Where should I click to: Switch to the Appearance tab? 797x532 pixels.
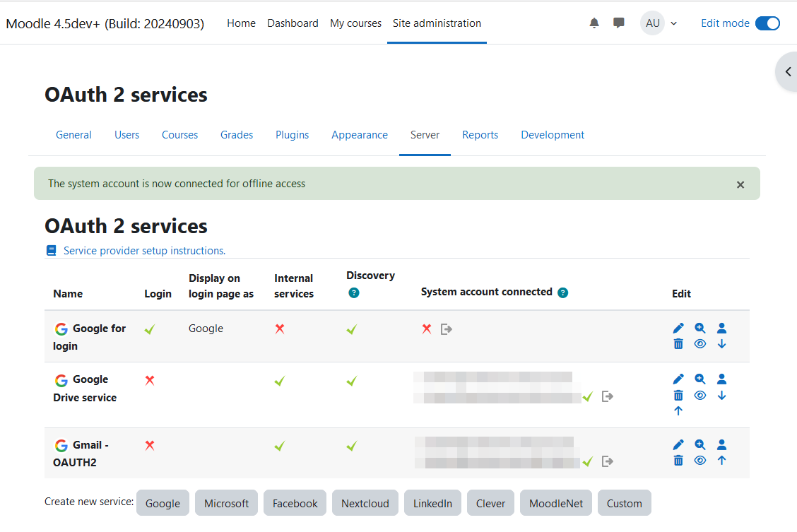tap(360, 135)
